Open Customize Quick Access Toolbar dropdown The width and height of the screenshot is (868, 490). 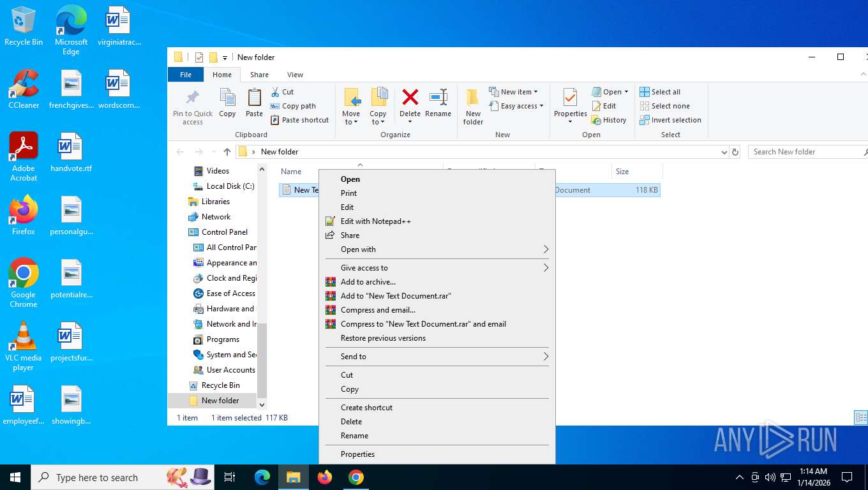[225, 57]
